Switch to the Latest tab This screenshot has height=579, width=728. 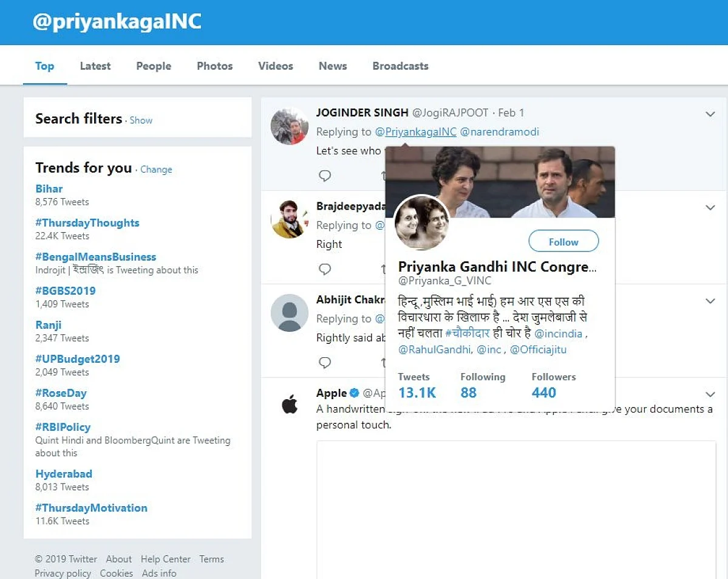coord(95,66)
